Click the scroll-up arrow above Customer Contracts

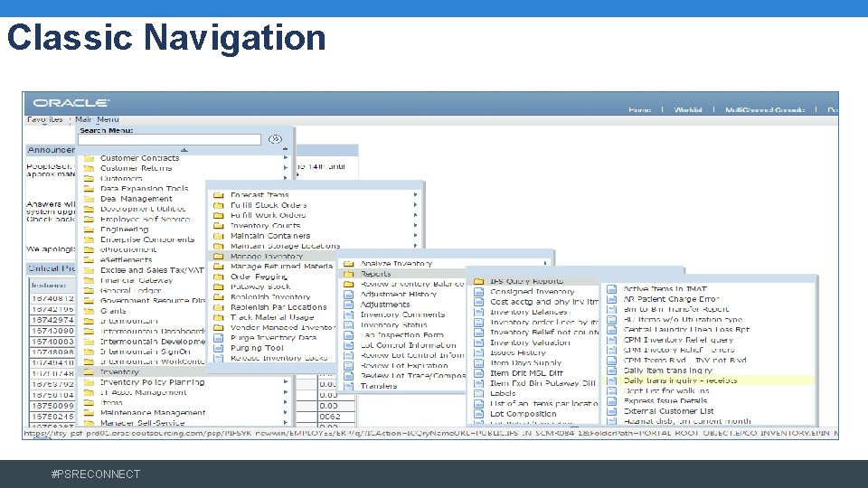[x=184, y=150]
